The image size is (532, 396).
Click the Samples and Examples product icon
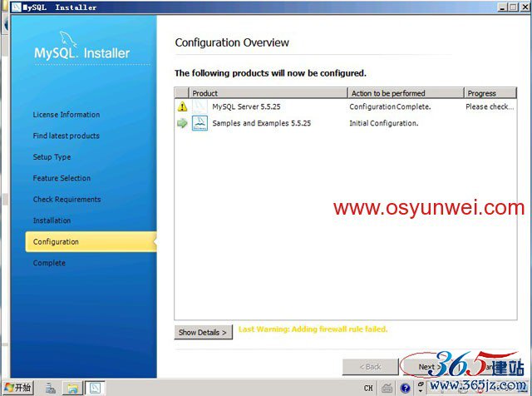click(x=199, y=123)
